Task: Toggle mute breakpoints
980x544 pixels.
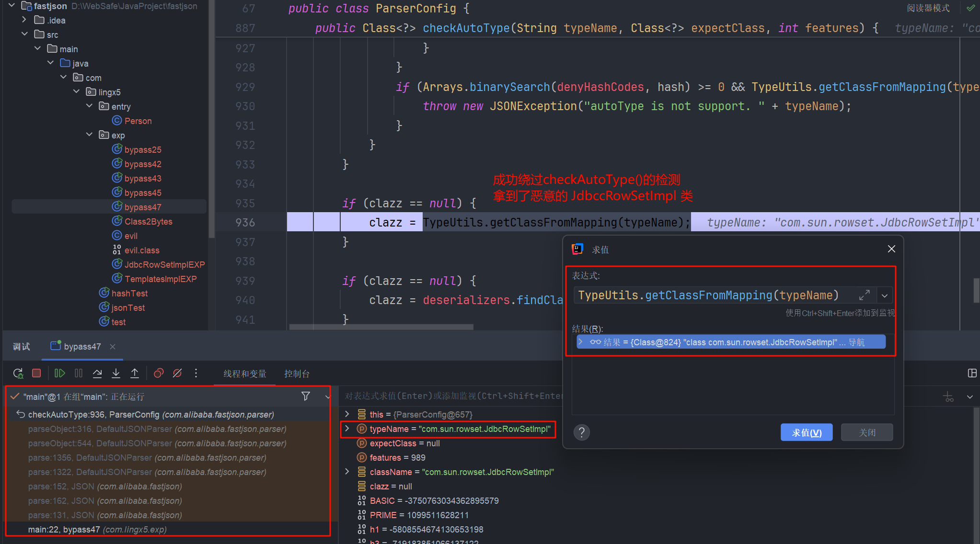Action: click(x=177, y=373)
